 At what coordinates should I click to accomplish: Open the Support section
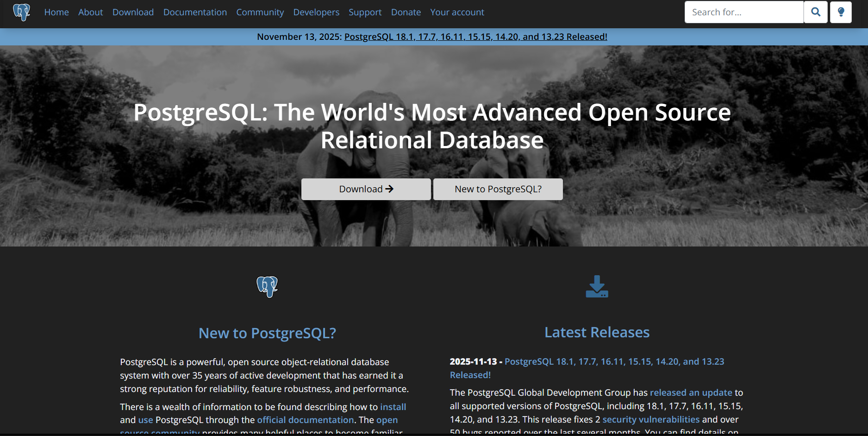coord(365,12)
